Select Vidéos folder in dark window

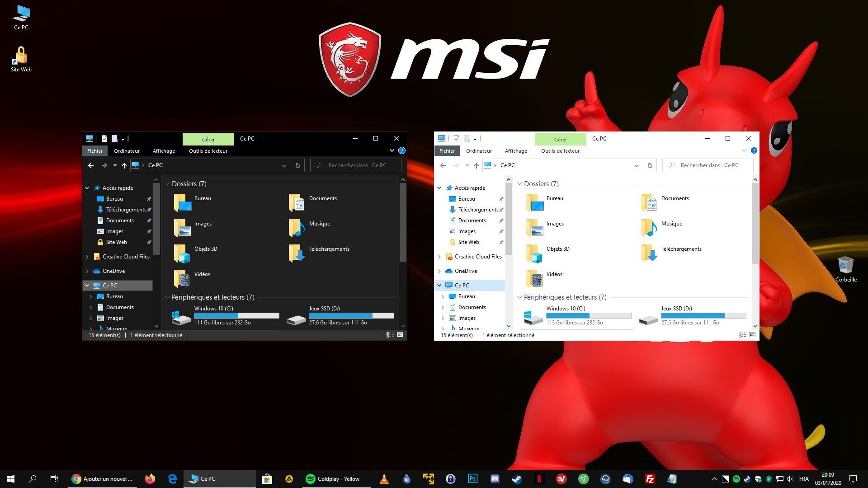pyautogui.click(x=193, y=278)
